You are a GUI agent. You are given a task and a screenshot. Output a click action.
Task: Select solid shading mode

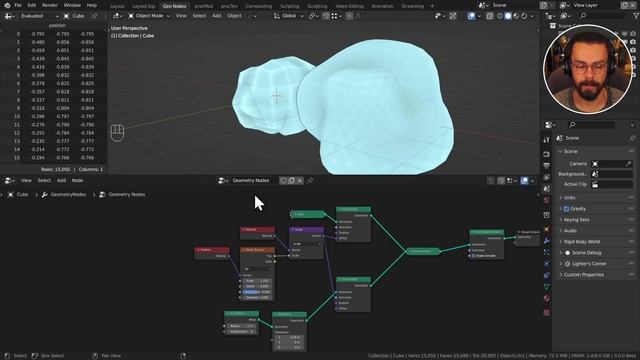(x=508, y=16)
